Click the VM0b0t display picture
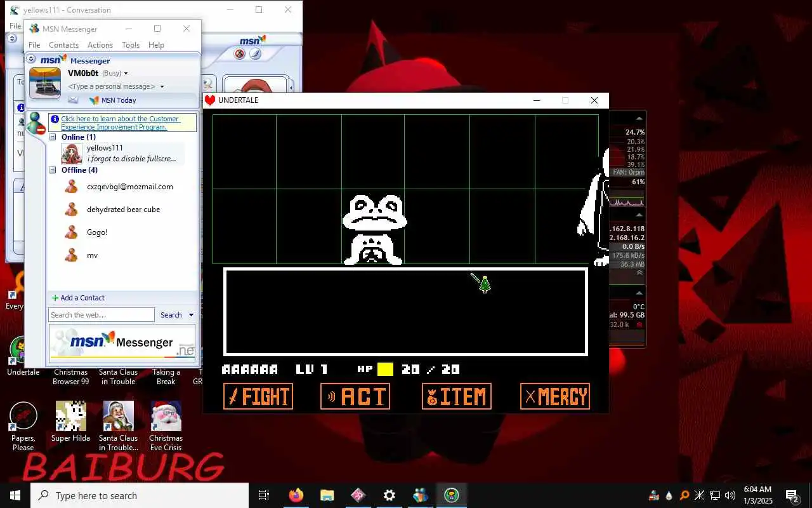This screenshot has height=508, width=812. click(x=45, y=83)
